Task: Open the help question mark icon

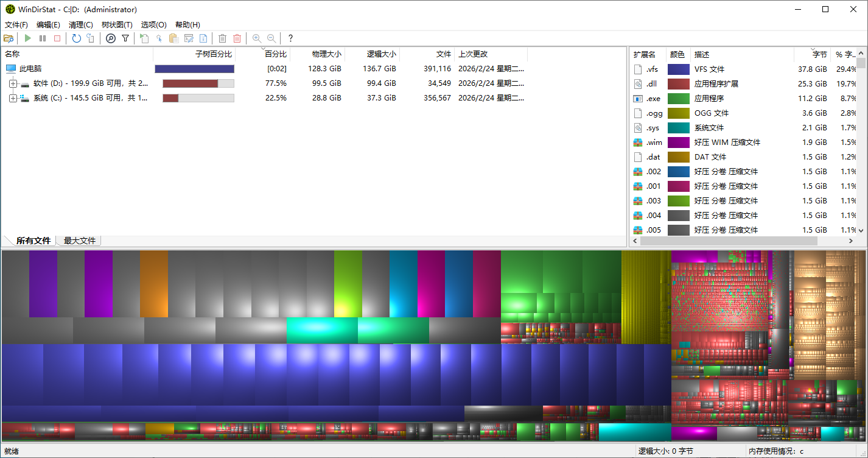Action: pos(290,38)
